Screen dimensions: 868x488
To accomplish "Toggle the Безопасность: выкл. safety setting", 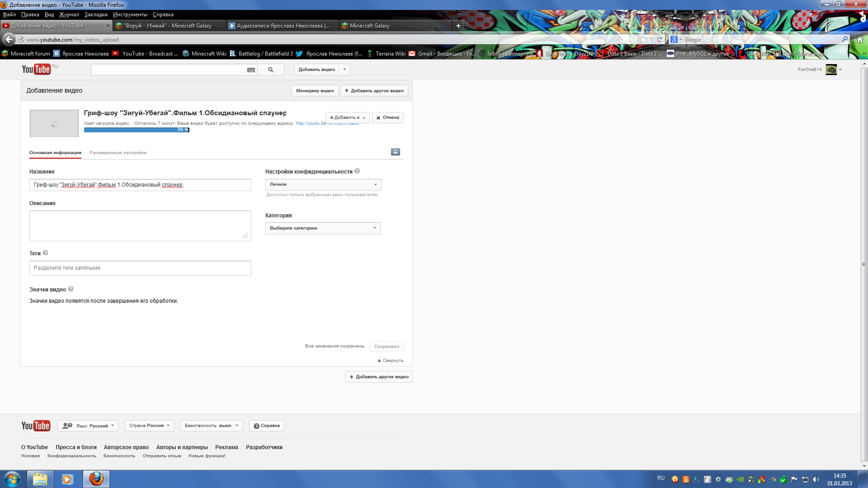I will pyautogui.click(x=211, y=426).
